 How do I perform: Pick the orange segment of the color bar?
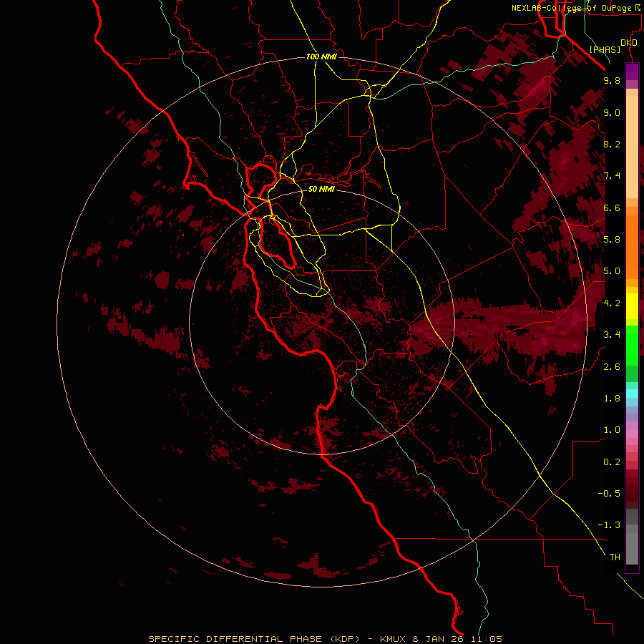[632, 247]
